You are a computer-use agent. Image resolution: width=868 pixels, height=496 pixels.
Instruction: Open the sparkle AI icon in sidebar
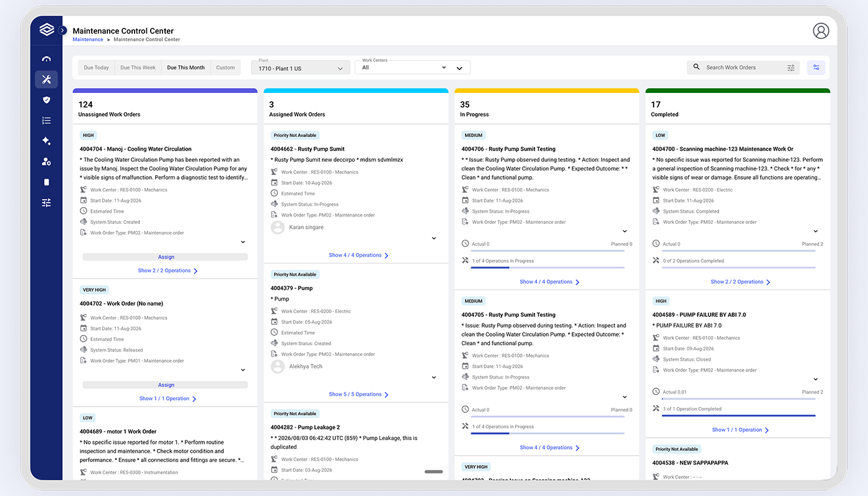(x=46, y=141)
